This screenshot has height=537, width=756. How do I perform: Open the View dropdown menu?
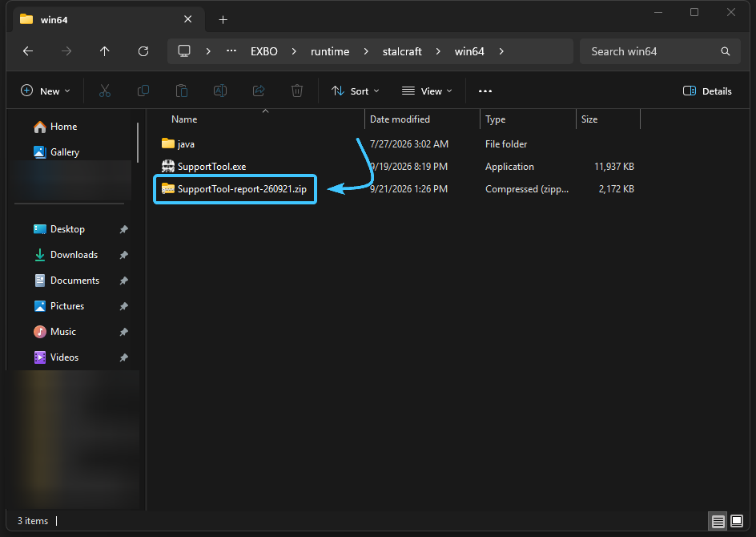click(x=427, y=91)
